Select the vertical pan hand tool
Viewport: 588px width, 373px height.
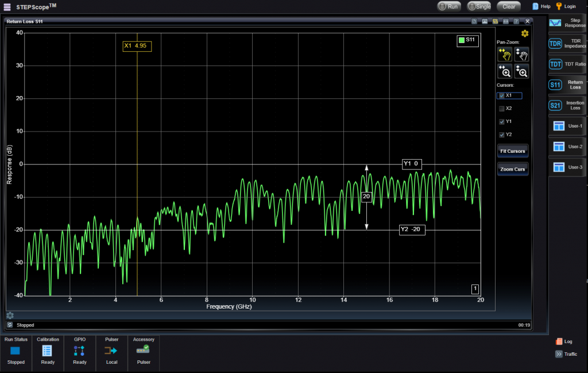(x=521, y=55)
